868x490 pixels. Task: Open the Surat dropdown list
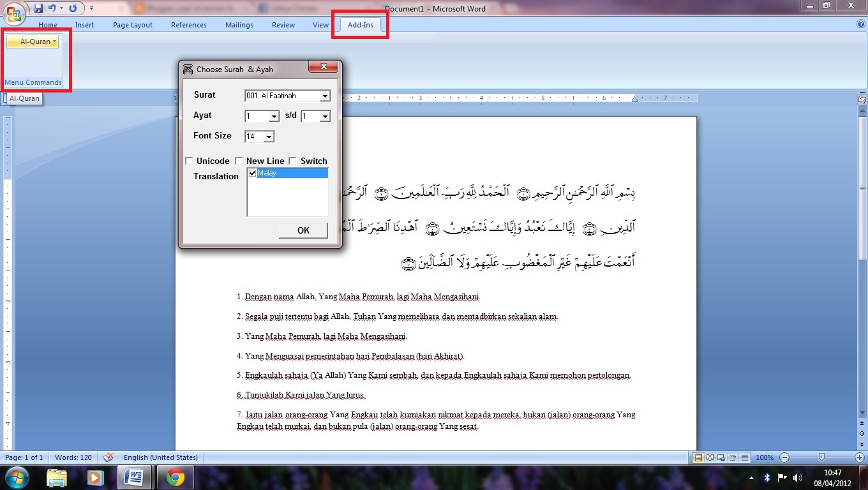click(325, 96)
